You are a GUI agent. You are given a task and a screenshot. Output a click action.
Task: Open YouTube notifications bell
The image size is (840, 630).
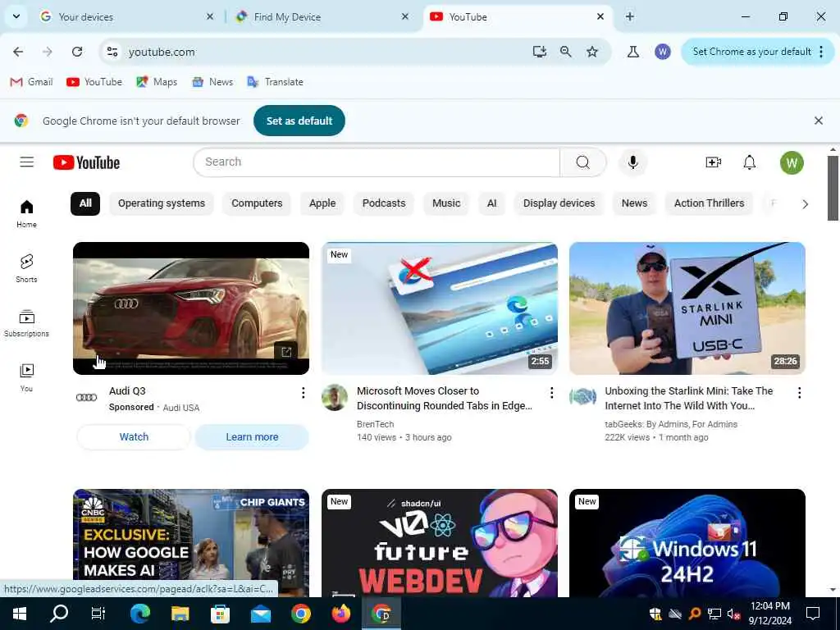point(750,162)
